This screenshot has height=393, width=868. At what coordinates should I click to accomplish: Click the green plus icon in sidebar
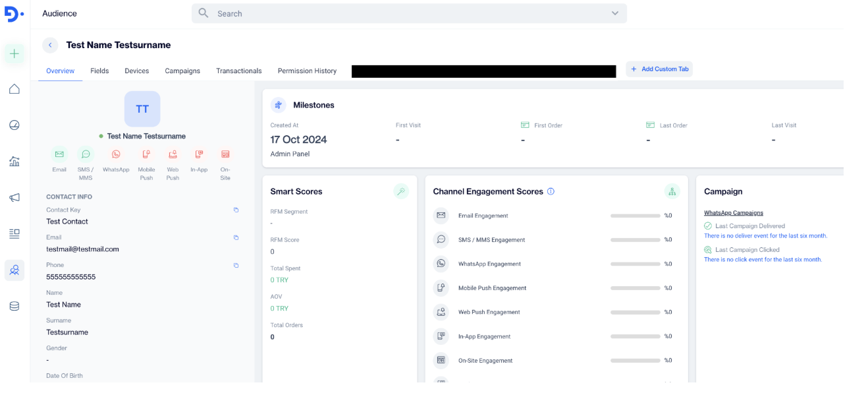14,53
